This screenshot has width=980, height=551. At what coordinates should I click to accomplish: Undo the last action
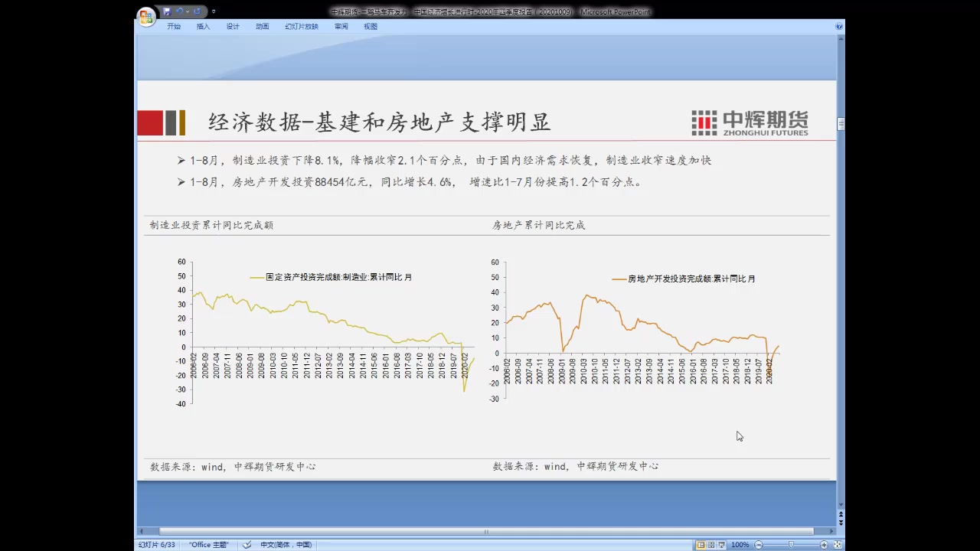[179, 11]
